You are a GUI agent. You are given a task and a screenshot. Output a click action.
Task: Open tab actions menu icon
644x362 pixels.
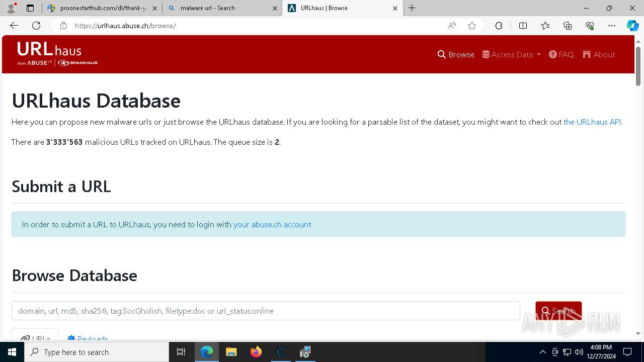coord(30,8)
